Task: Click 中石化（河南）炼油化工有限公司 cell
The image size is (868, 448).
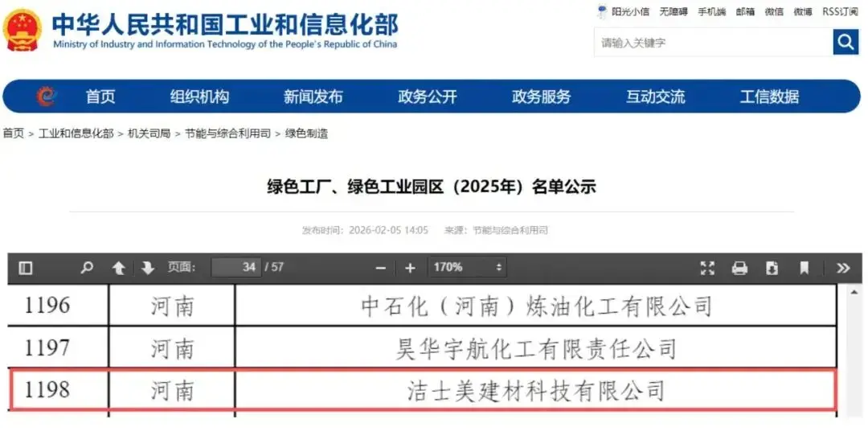Action: [536, 306]
